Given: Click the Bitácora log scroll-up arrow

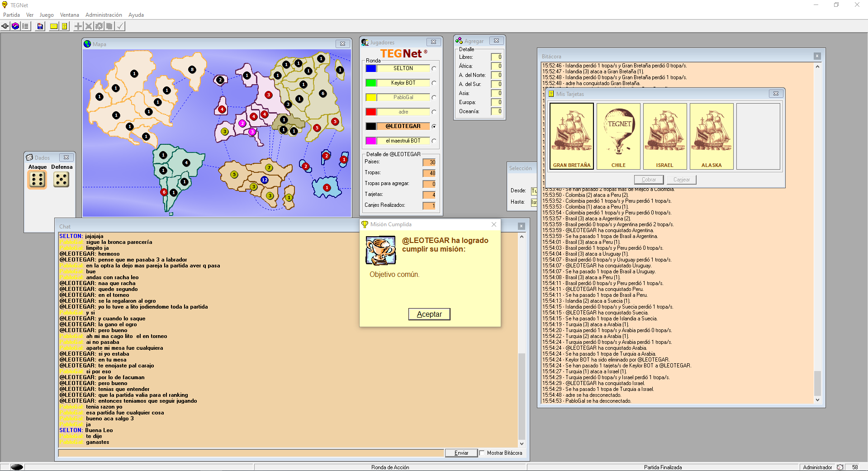Looking at the screenshot, I should tap(817, 67).
